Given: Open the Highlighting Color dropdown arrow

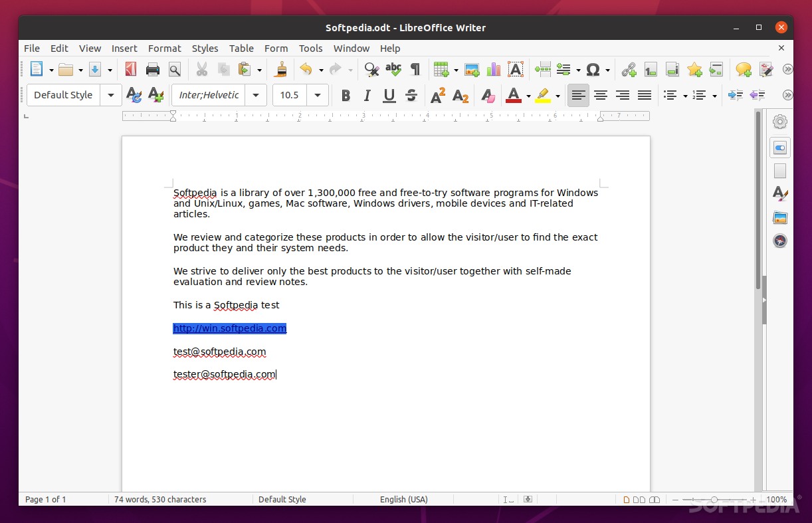Looking at the screenshot, I should tap(558, 96).
